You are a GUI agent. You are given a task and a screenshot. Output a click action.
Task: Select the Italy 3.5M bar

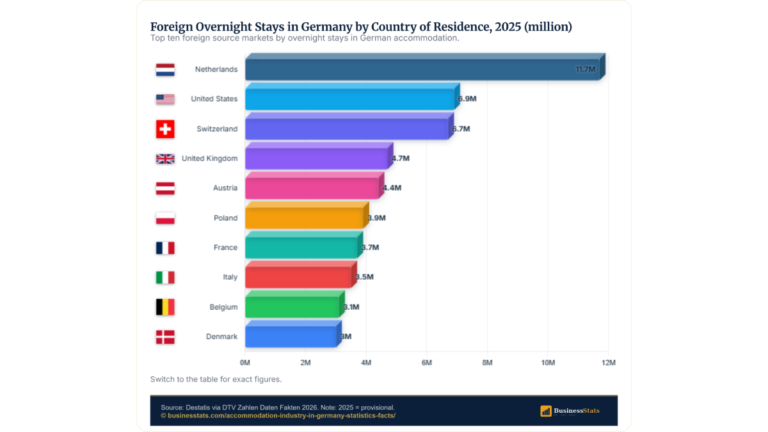tap(301, 275)
